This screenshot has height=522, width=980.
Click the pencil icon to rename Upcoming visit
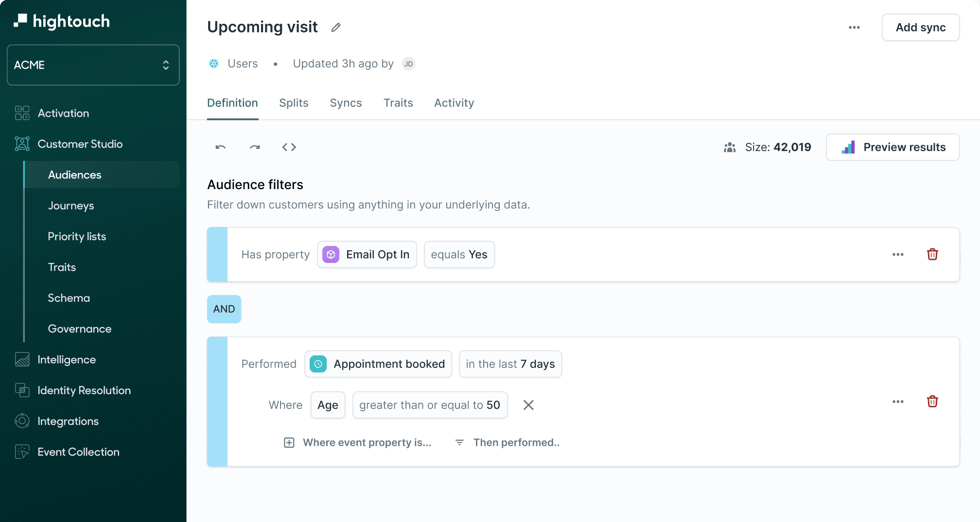coord(335,27)
